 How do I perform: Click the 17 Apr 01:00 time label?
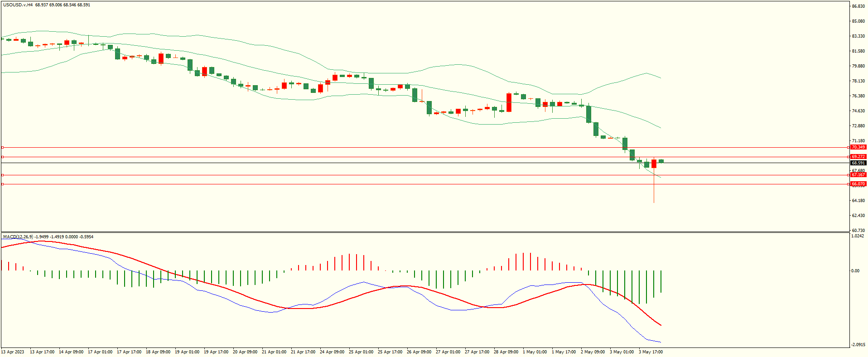pos(100,352)
